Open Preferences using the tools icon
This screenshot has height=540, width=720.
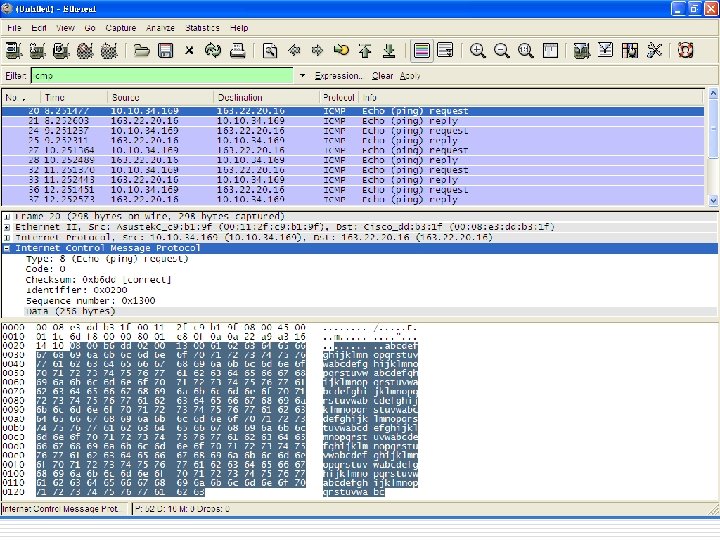tap(655, 50)
